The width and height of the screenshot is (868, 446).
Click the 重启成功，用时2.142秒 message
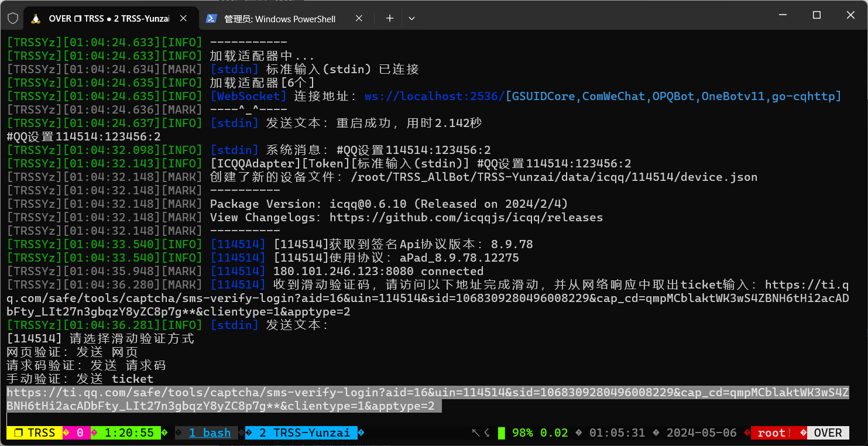click(x=409, y=123)
